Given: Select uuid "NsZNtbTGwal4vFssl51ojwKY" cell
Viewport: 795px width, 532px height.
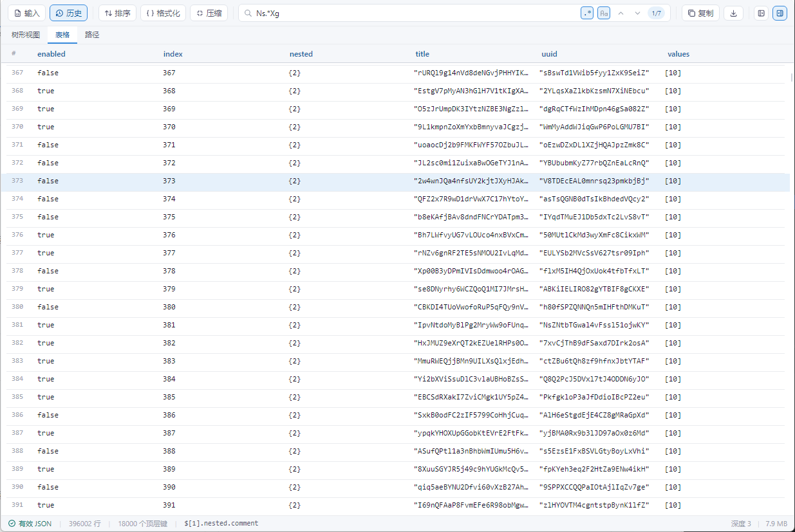Looking at the screenshot, I should tap(594, 325).
